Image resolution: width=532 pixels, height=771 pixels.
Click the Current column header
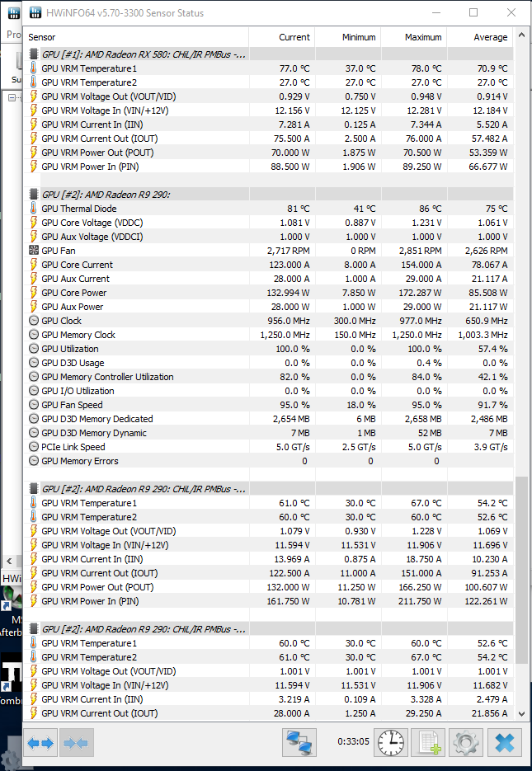pyautogui.click(x=294, y=37)
